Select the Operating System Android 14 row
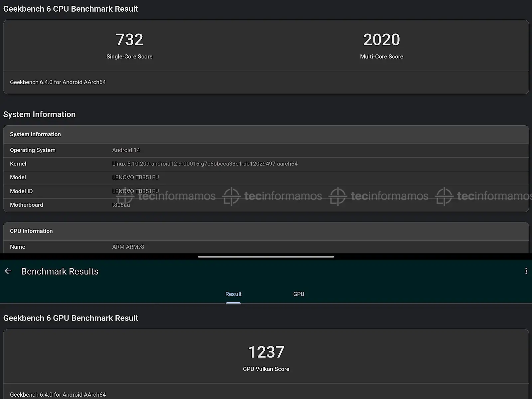The width and height of the screenshot is (532, 399). (x=266, y=150)
